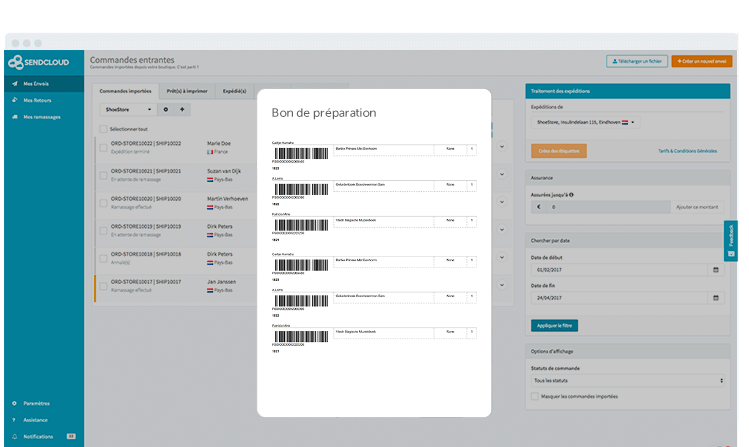Click Créer un nouvel envoi button
The width and height of the screenshot is (749, 447).
[702, 61]
